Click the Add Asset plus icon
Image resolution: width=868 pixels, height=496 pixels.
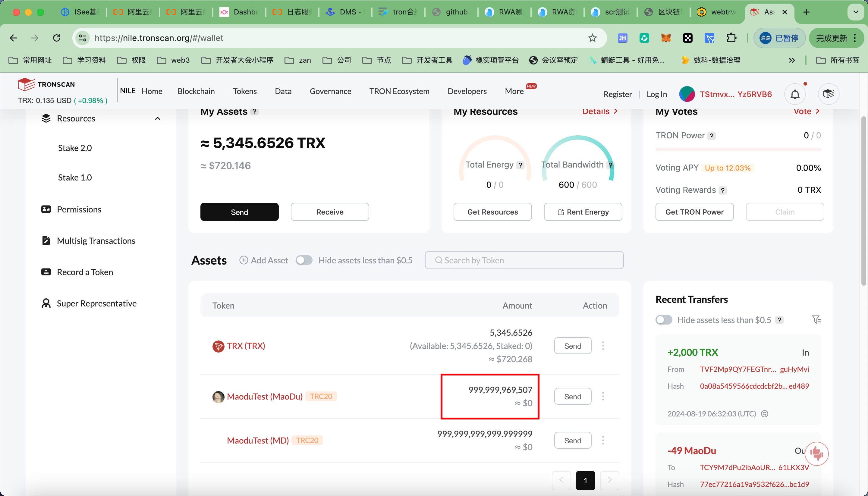coord(244,260)
